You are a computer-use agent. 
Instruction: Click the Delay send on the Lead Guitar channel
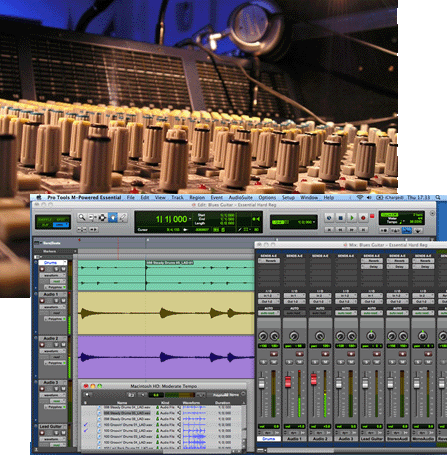(371, 267)
